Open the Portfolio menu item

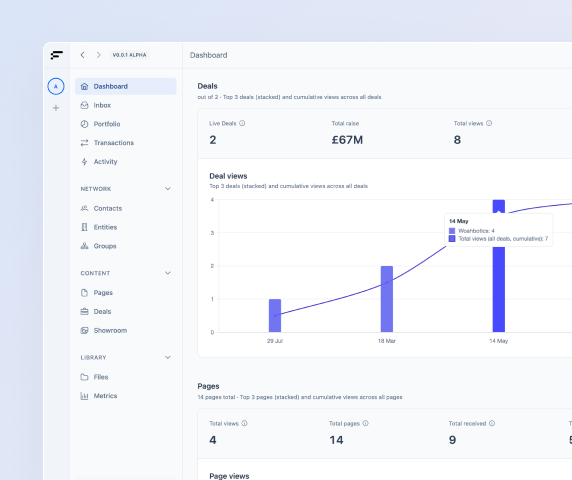click(125, 124)
